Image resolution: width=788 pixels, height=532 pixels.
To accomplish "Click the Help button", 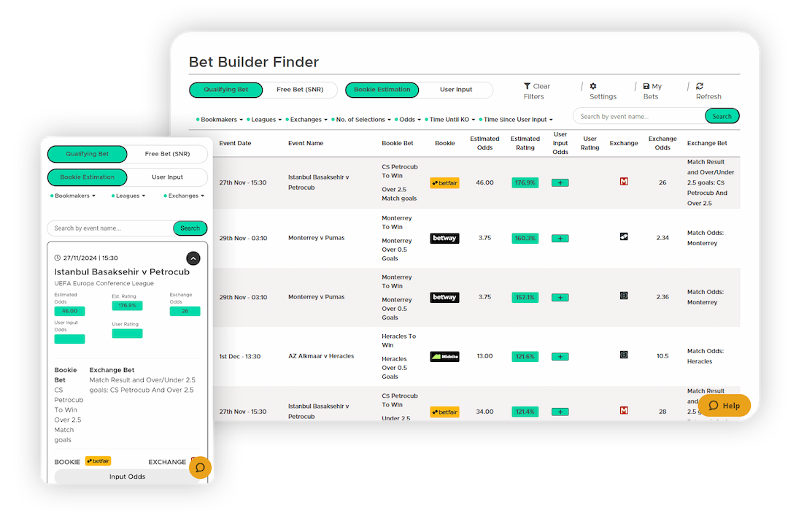I will 724,406.
